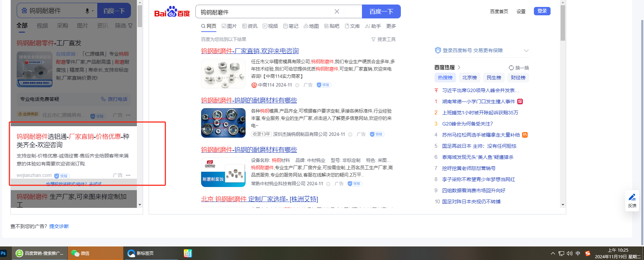Open hot search 湖南常德一小学门口发生撞人事件
The height and width of the screenshot is (260, 644).
pos(478,101)
